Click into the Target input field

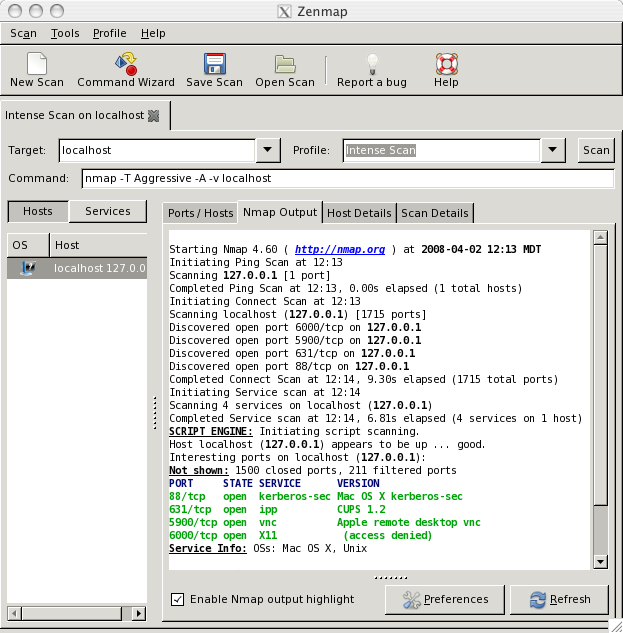click(x=157, y=150)
